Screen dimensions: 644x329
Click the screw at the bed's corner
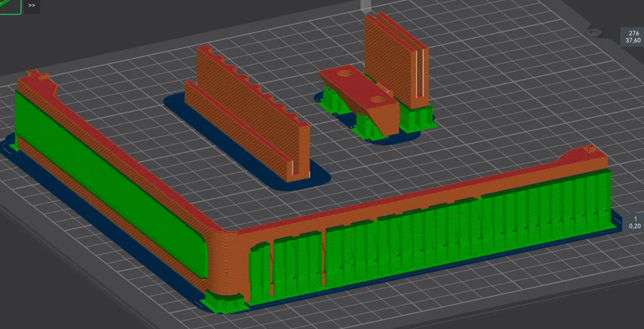click(593, 32)
